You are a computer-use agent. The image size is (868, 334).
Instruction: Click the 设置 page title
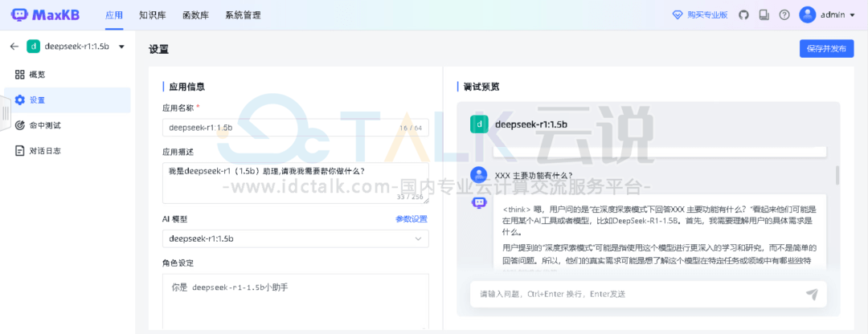(158, 49)
